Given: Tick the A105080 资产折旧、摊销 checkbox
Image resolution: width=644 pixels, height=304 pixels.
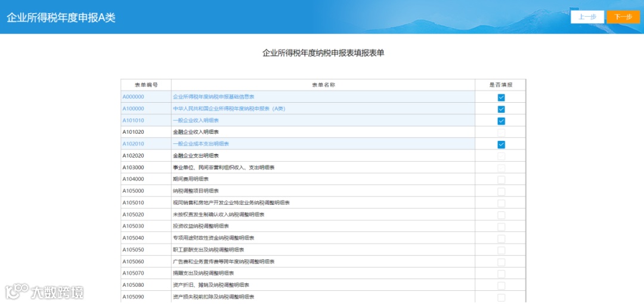Looking at the screenshot, I should (501, 285).
